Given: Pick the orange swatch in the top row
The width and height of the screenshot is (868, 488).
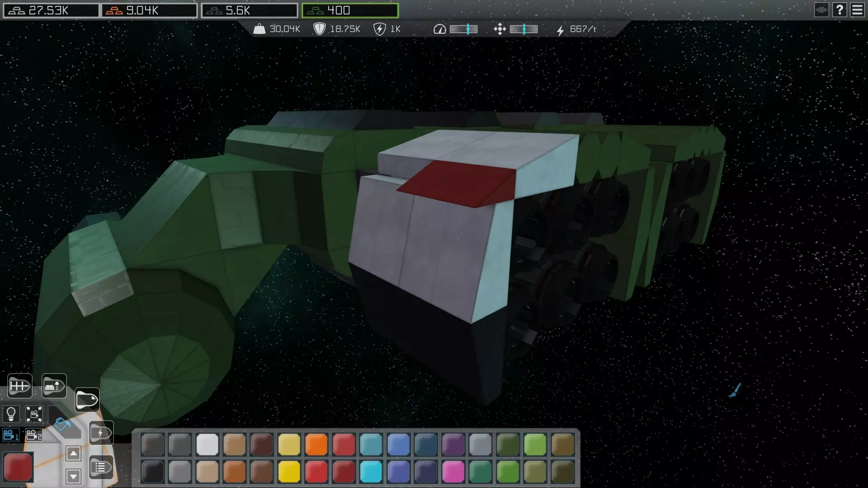Looking at the screenshot, I should point(316,445).
